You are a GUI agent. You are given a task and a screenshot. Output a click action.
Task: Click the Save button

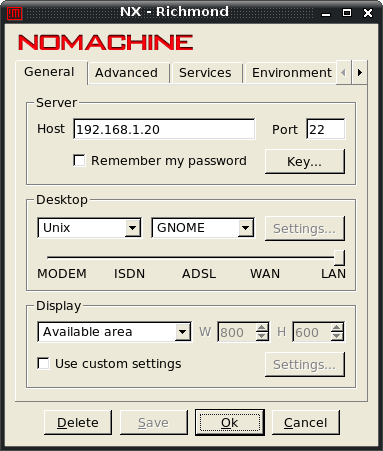click(154, 423)
